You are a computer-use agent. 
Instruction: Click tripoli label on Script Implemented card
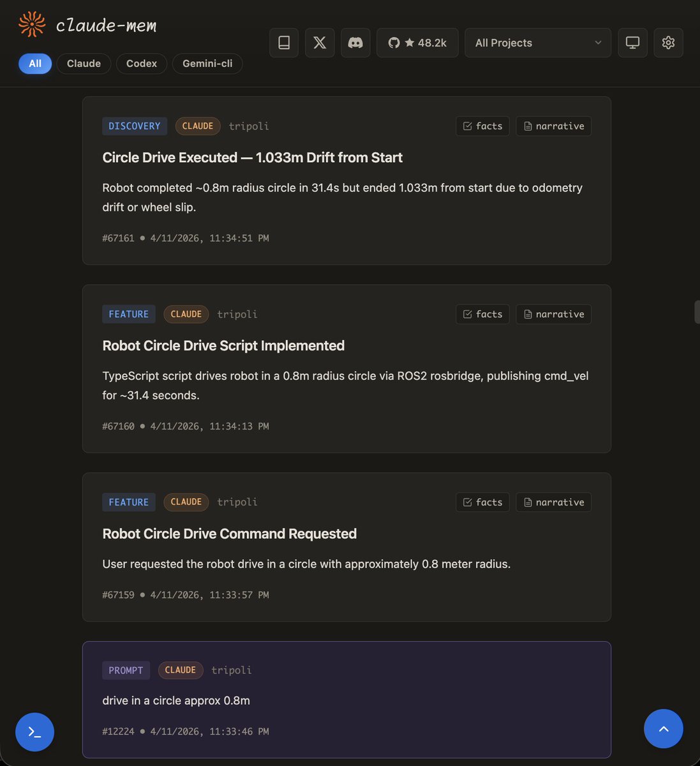pyautogui.click(x=237, y=314)
